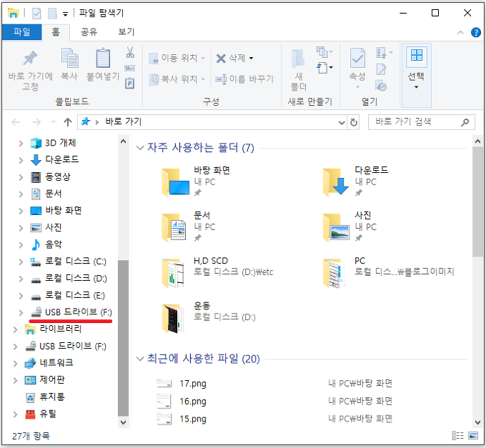486x448 pixels.
Task: Click the Help question mark icon
Action: (475, 32)
